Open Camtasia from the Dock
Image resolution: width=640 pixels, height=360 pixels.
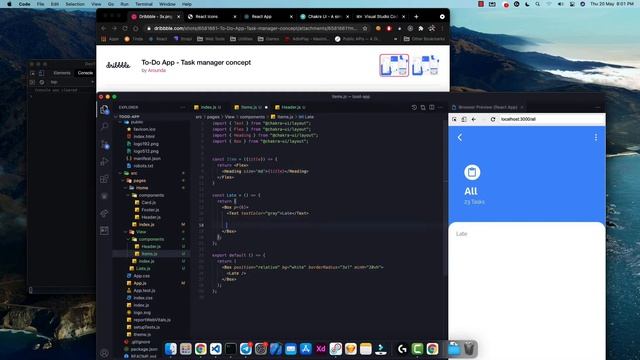click(417, 349)
